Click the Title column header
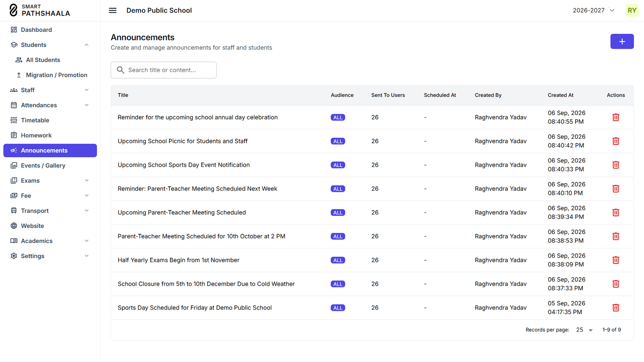644x362 pixels. click(x=123, y=95)
